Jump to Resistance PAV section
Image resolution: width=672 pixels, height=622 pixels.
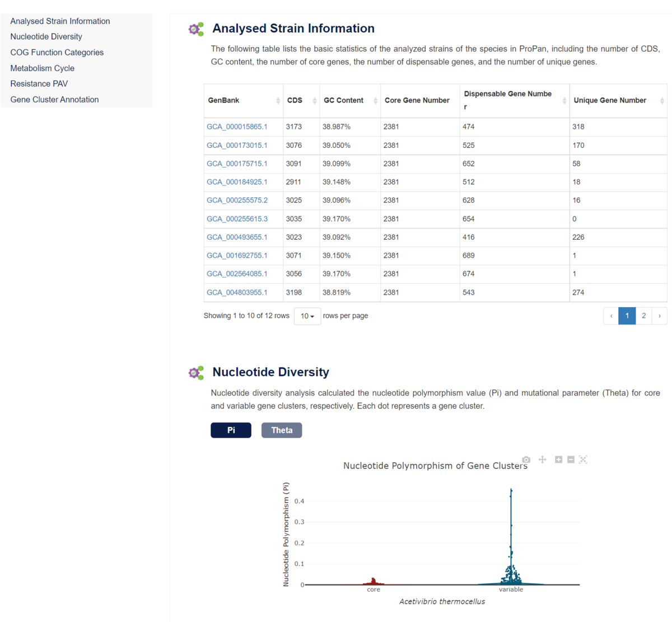pos(39,83)
